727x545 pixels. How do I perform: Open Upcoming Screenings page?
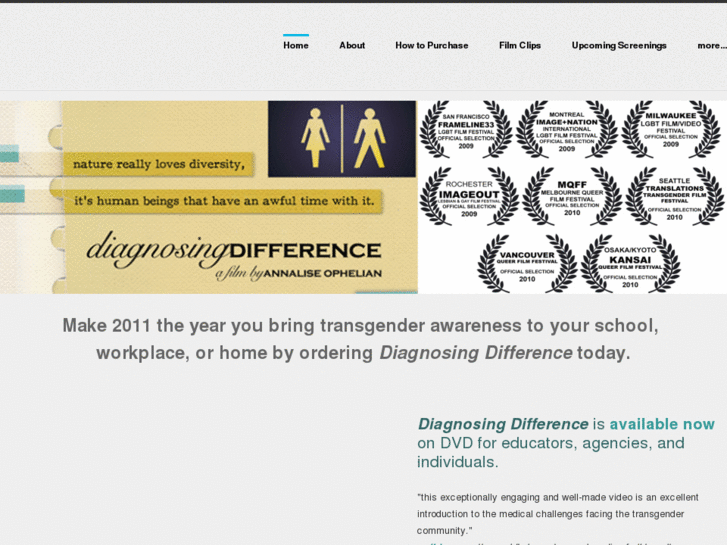tap(619, 45)
